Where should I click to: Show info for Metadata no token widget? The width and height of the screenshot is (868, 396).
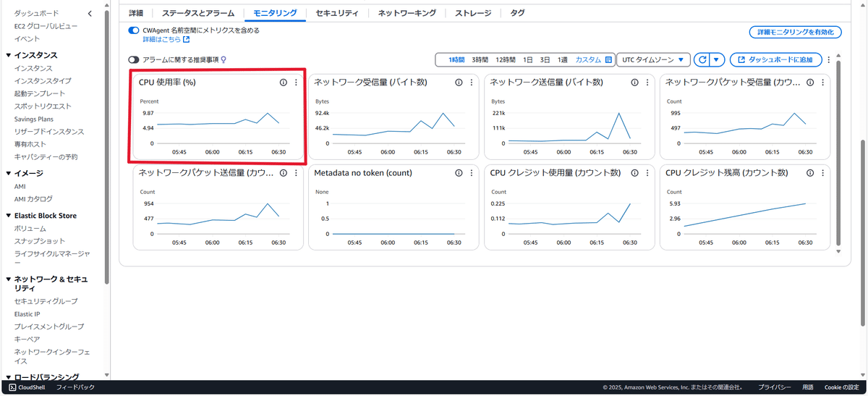[x=459, y=173]
